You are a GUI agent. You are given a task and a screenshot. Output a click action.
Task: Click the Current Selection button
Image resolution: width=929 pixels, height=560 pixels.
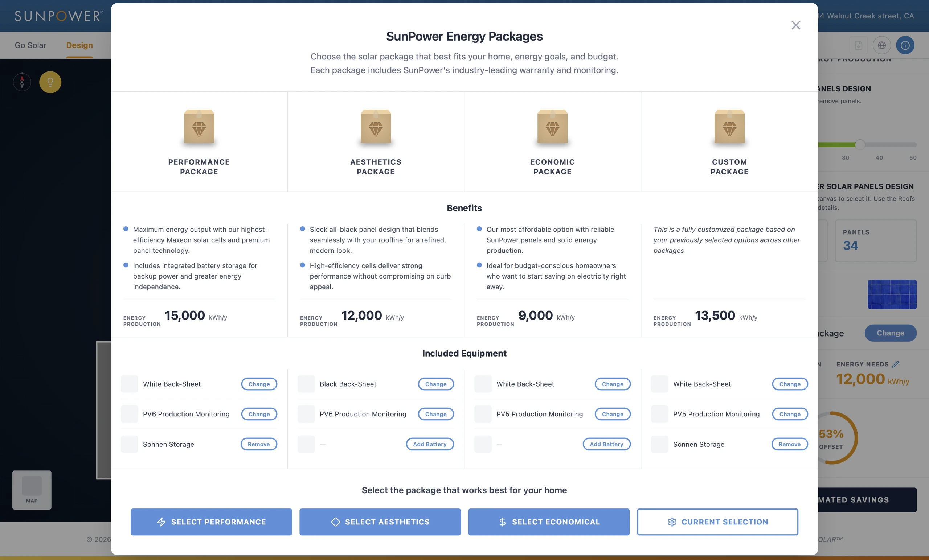tap(717, 522)
